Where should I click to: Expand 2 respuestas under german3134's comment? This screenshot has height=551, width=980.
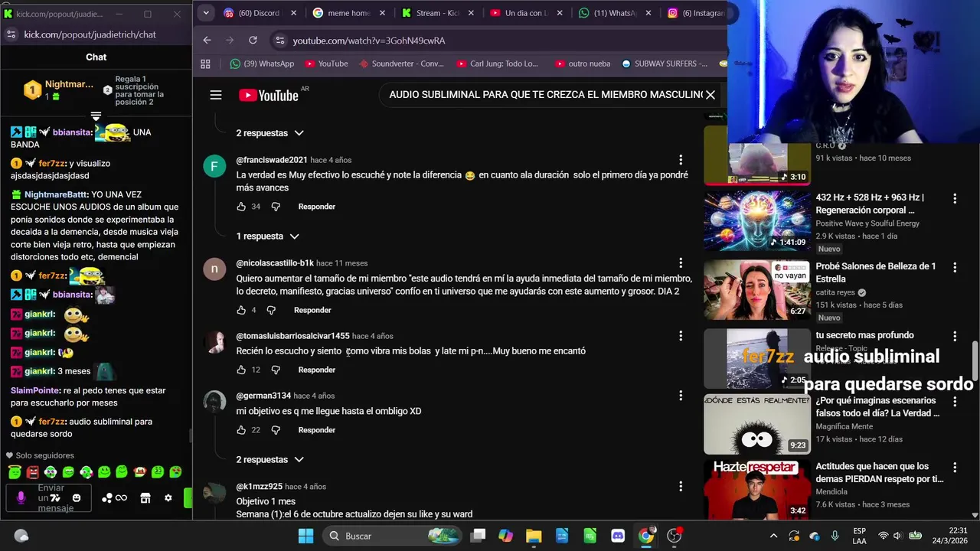pyautogui.click(x=269, y=460)
